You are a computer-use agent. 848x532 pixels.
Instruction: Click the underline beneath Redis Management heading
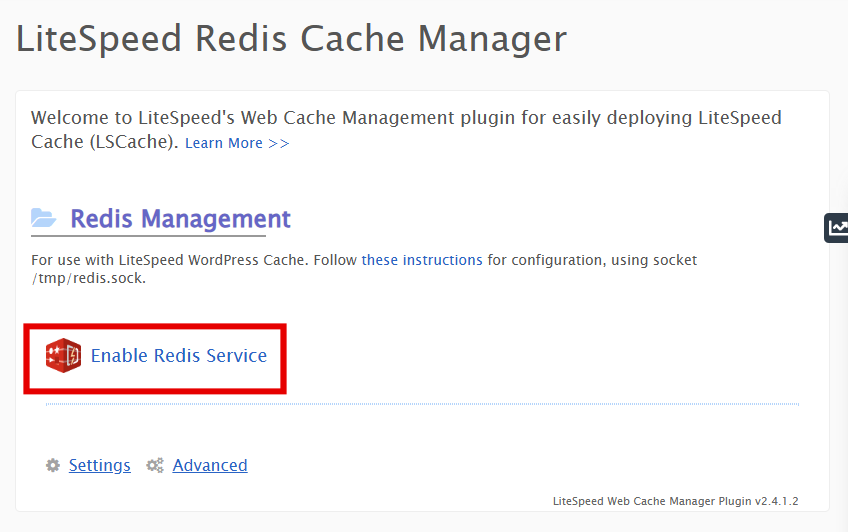(148, 237)
